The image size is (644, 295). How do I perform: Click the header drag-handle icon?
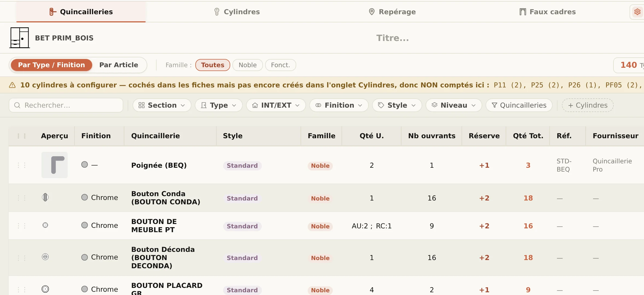[x=22, y=136]
